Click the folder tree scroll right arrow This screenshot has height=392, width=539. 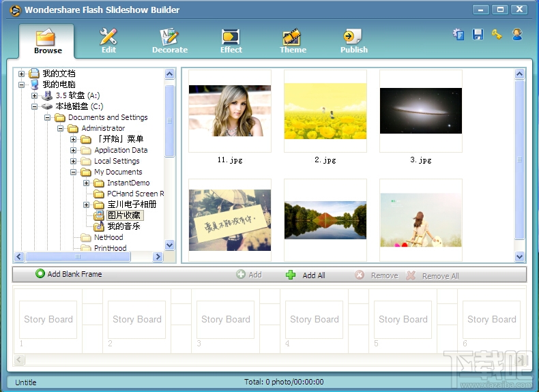pyautogui.click(x=158, y=256)
